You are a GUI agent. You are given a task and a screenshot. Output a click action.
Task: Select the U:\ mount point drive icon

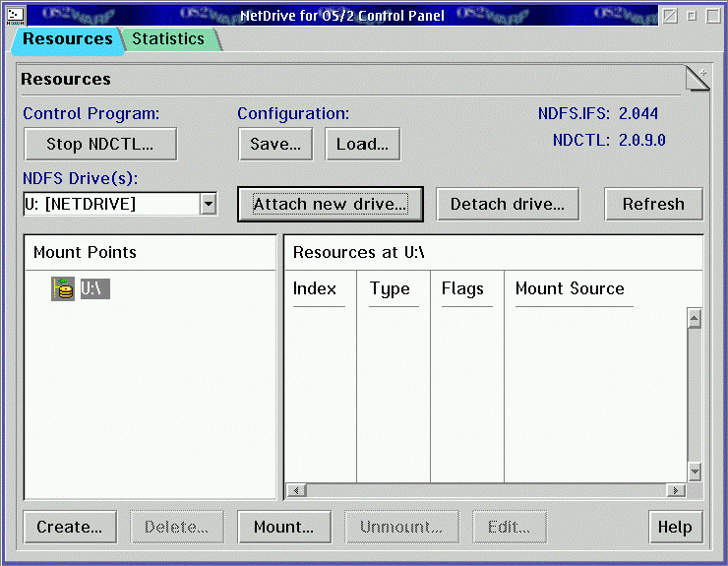pyautogui.click(x=63, y=288)
